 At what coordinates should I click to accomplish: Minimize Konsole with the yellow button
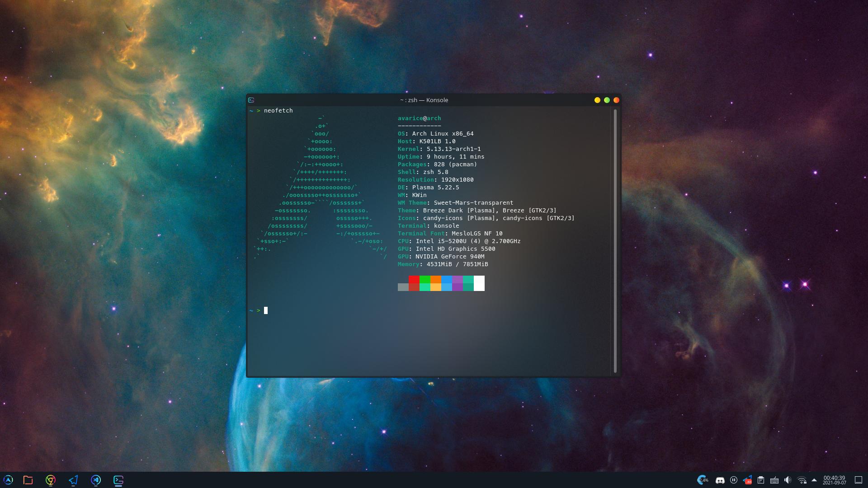[x=597, y=100]
